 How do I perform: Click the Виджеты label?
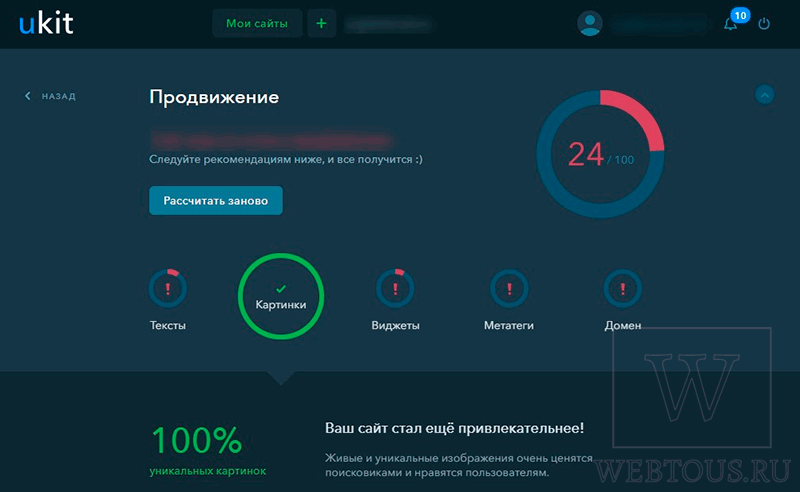point(395,326)
